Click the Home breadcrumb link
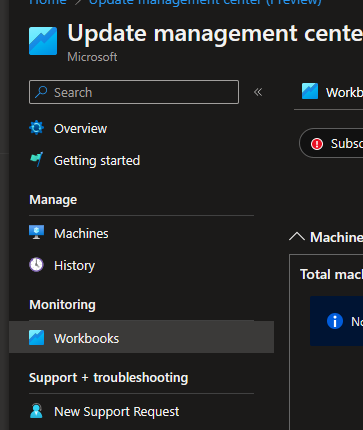This screenshot has height=430, width=363. (48, 2)
